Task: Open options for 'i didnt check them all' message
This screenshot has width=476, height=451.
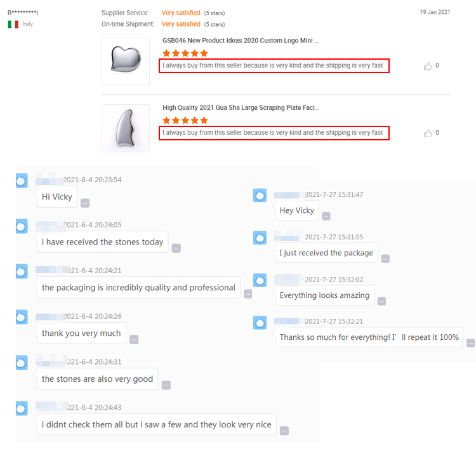Action: (284, 431)
